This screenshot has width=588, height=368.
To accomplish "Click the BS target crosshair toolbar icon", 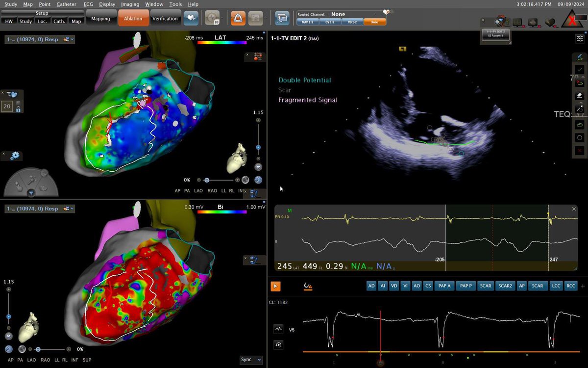I will 212,18.
